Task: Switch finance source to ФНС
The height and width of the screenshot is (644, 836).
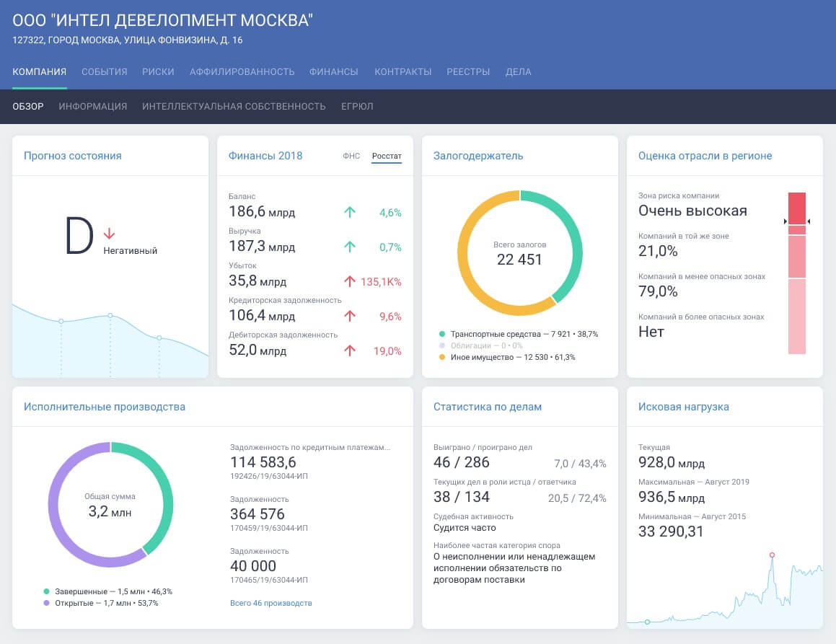Action: pos(351,156)
